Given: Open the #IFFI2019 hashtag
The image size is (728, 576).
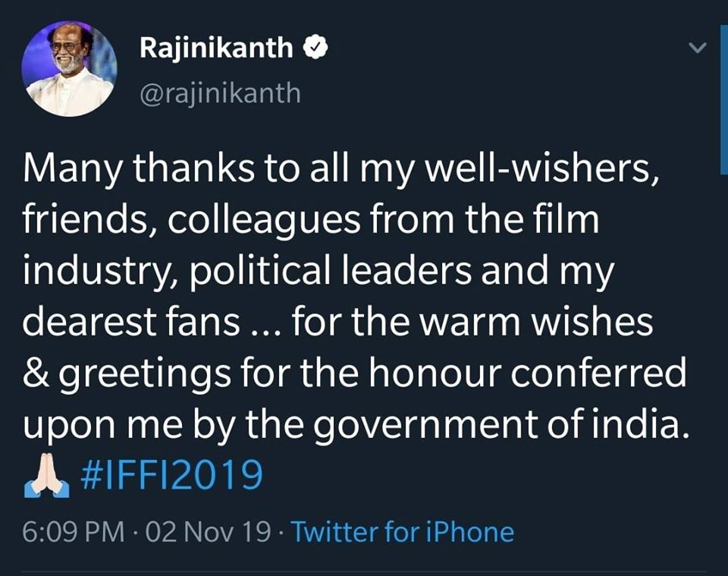Looking at the screenshot, I should pos(172,475).
